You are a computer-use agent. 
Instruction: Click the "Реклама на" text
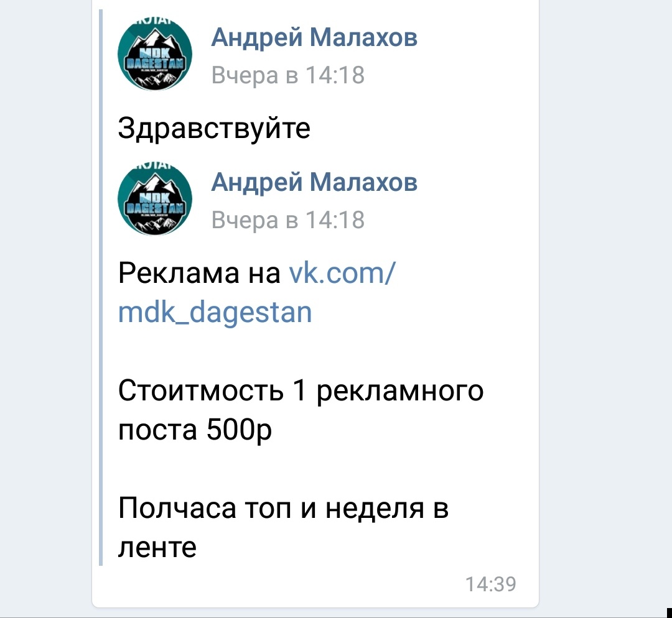point(199,273)
